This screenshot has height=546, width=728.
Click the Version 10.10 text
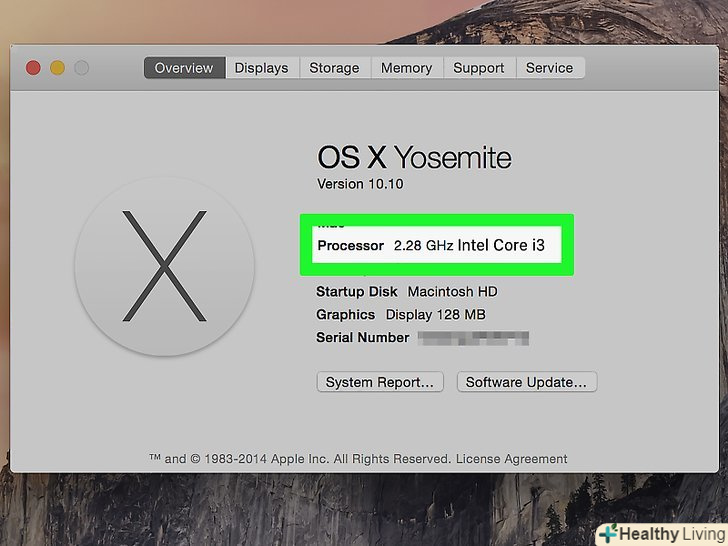pos(360,184)
